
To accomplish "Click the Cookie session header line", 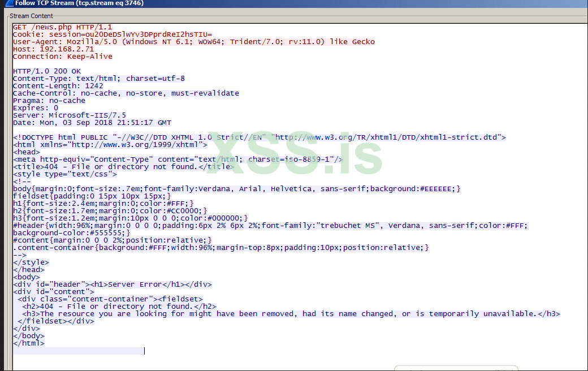I will tap(112, 34).
